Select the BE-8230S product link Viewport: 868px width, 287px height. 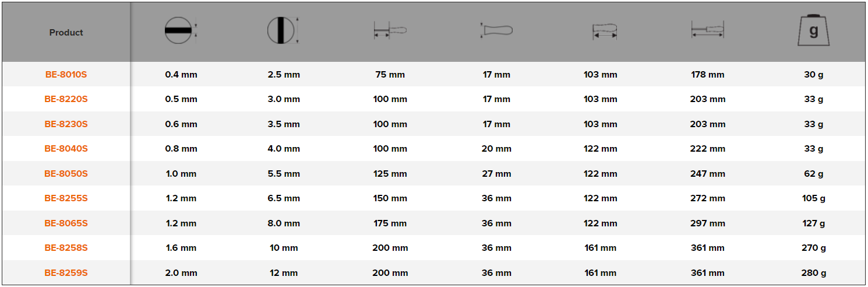click(x=66, y=124)
